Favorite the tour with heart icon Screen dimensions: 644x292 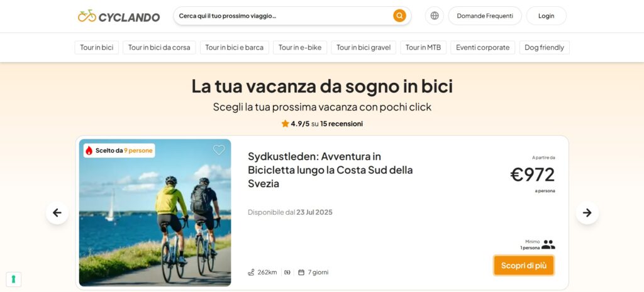[219, 150]
